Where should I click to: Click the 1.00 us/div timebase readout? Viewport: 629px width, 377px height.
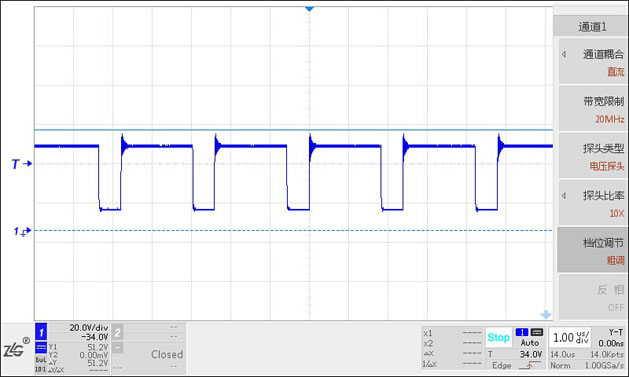click(x=570, y=338)
